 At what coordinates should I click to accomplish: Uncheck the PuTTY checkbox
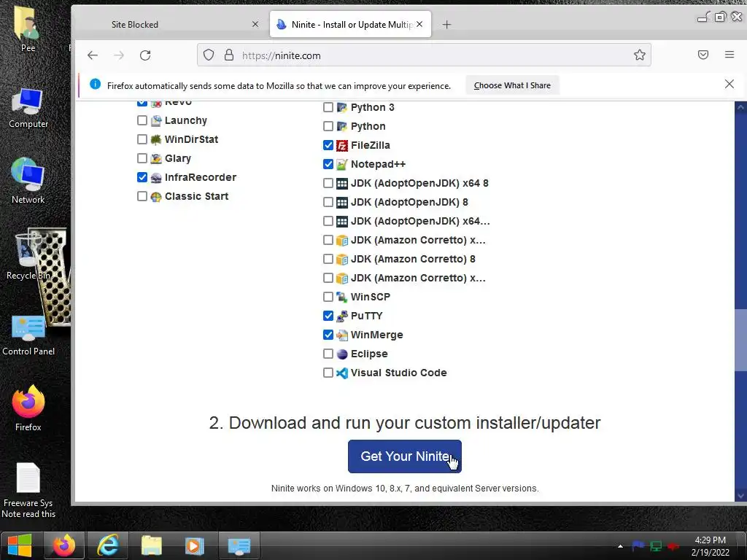pos(328,316)
